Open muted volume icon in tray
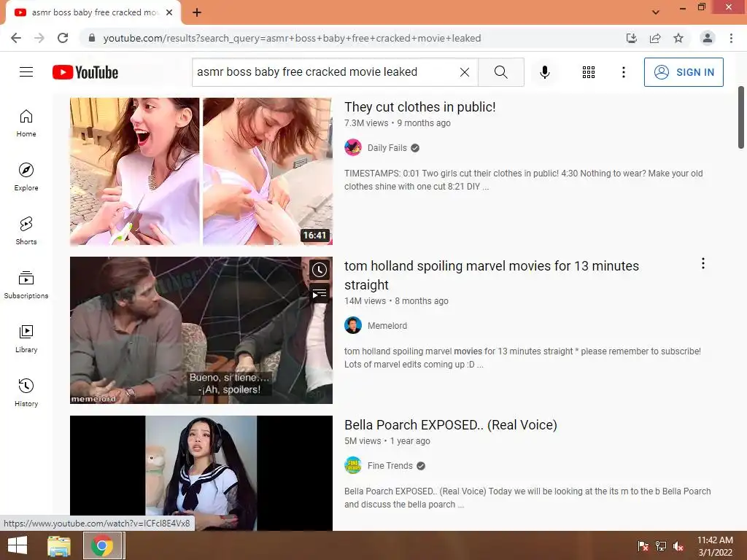 point(678,546)
